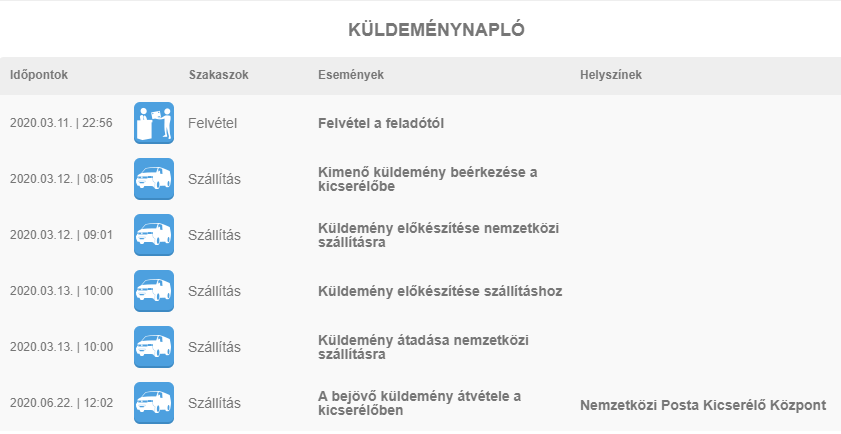Click the van icon for 2020.06.22. 12:02
The width and height of the screenshot is (841, 434).
[x=154, y=403]
